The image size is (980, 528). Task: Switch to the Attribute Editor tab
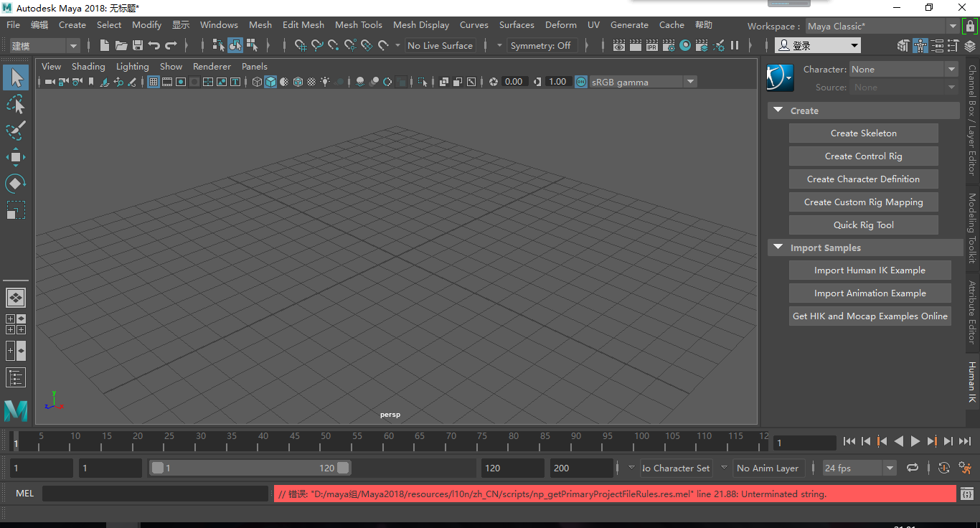(x=972, y=312)
